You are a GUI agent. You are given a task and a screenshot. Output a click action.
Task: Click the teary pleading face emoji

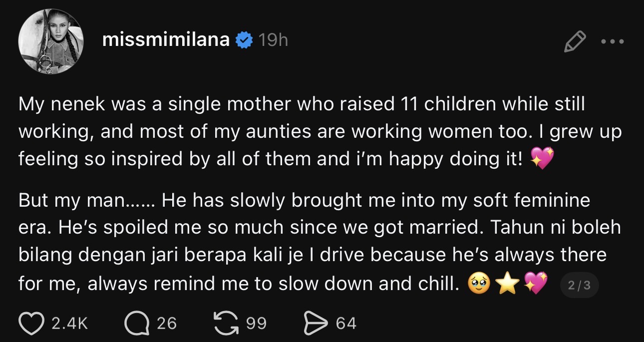pyautogui.click(x=479, y=284)
